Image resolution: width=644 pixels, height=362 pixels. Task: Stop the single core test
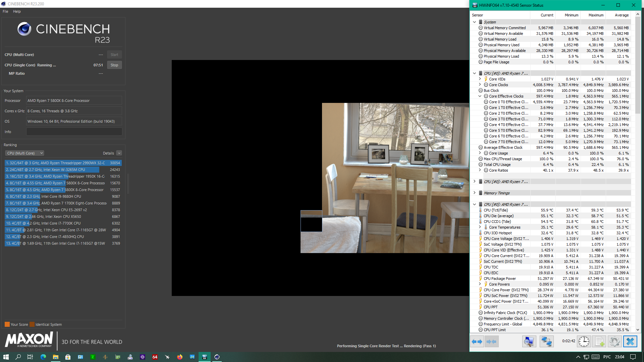click(114, 65)
